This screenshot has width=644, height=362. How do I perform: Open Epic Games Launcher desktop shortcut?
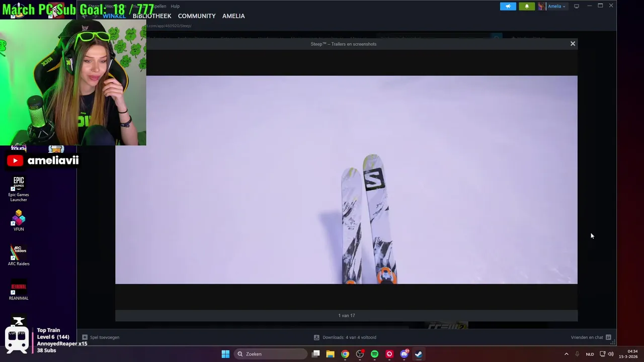coord(19,189)
